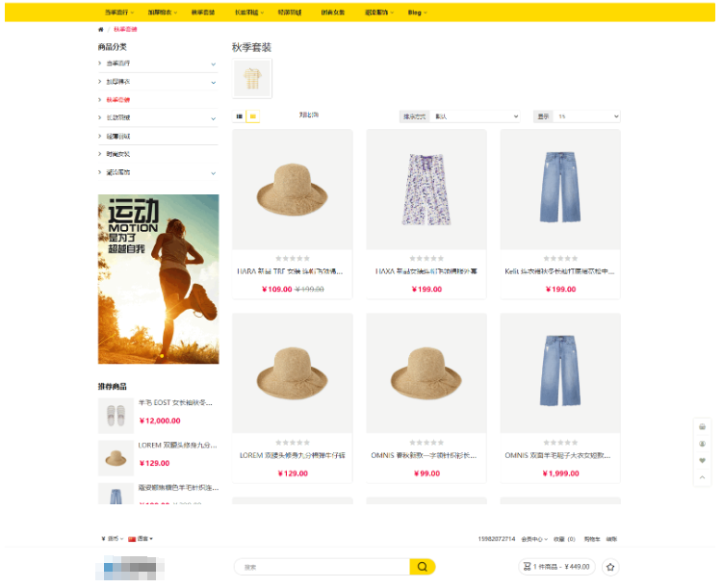Image resolution: width=723 pixels, height=588 pixels.
Task: Click floating back-to-top arrow icon
Action: (702, 477)
